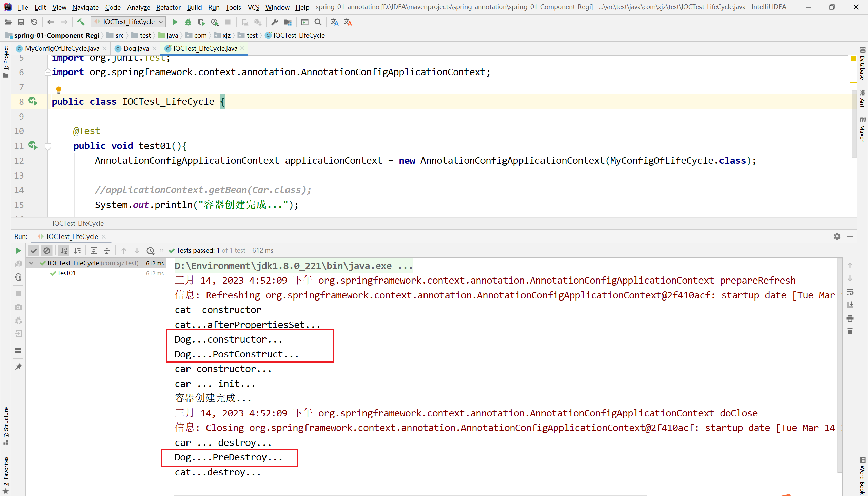The width and height of the screenshot is (868, 496).
Task: Open the profiler run dropdown icon
Action: [215, 22]
